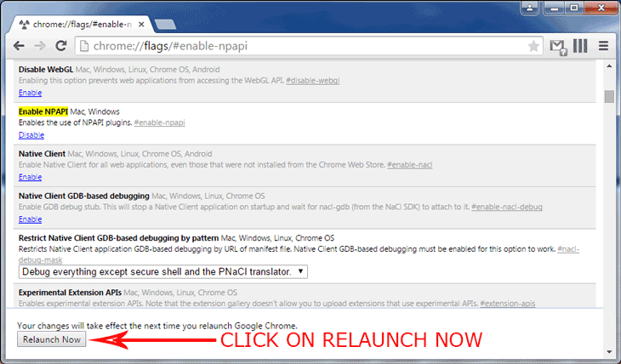Screen dimensions: 621x364
Task: Select the chrome://flags/#enable-npapi tab
Action: (81, 25)
